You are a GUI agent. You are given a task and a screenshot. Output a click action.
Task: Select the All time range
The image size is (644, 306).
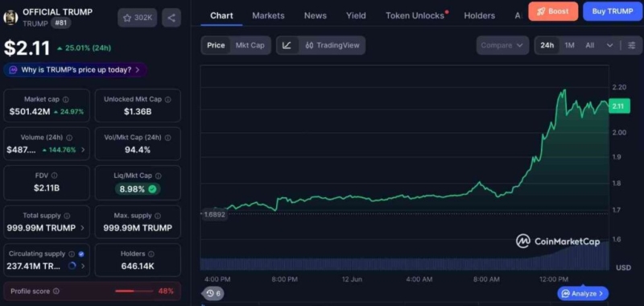pos(590,45)
